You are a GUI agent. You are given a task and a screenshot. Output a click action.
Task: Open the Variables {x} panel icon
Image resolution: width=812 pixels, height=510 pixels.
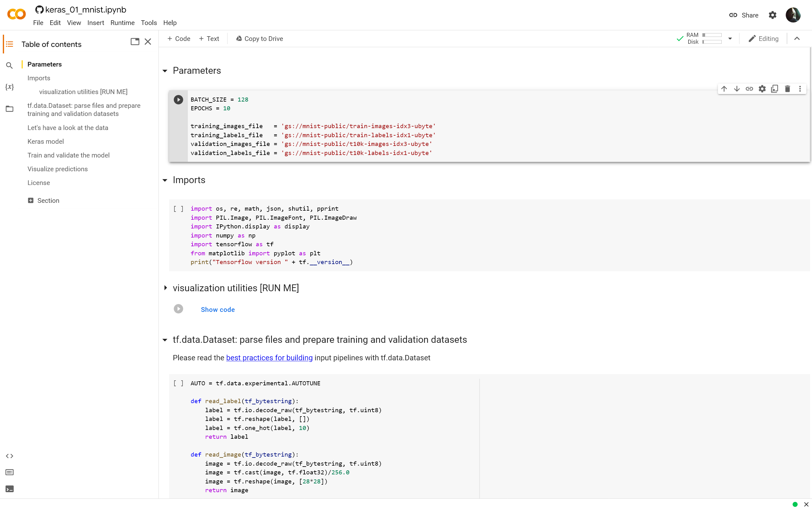9,87
